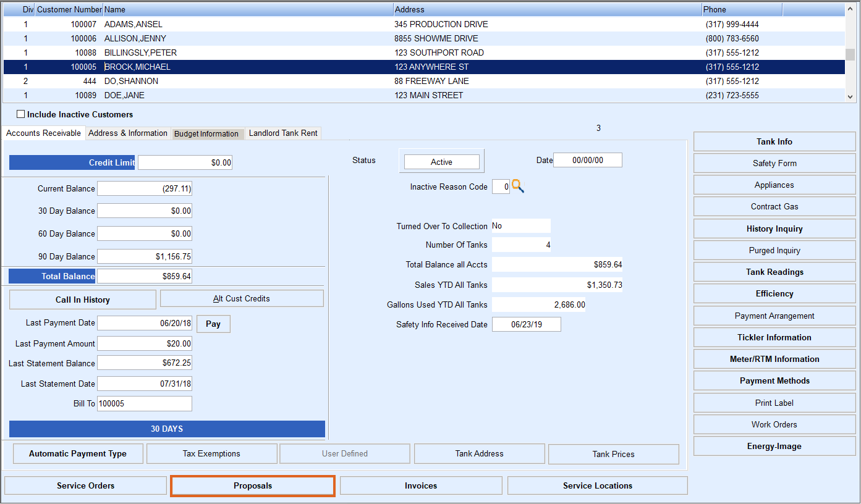
Task: Click the Credit Limit amount field
Action: pos(185,163)
